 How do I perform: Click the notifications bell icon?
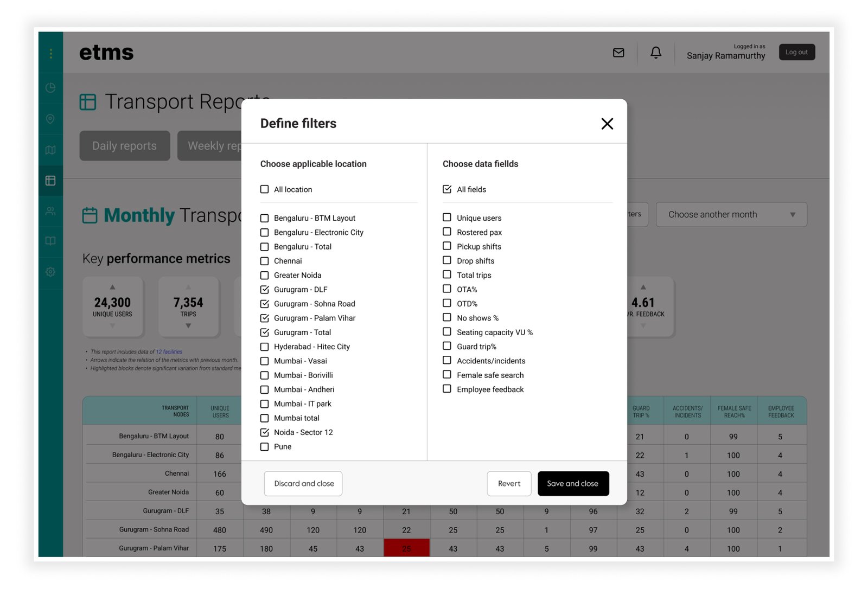pyautogui.click(x=656, y=53)
